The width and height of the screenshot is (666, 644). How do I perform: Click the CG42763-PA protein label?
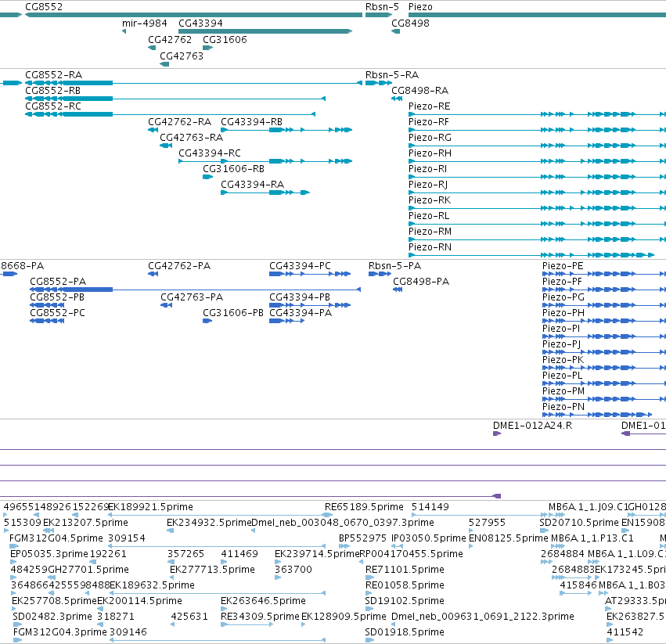pos(192,298)
